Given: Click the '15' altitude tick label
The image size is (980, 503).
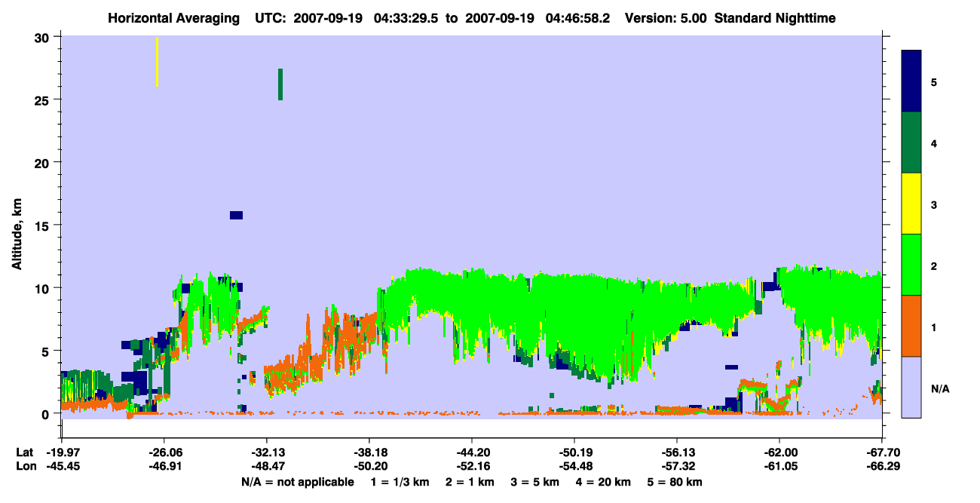Looking at the screenshot, I should (43, 225).
